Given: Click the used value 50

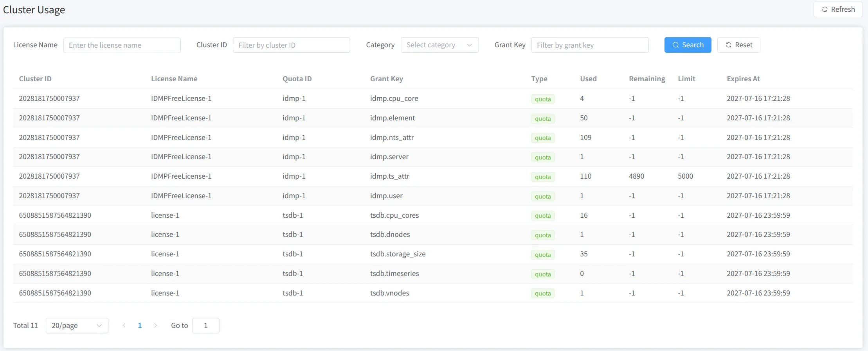Looking at the screenshot, I should [x=583, y=118].
